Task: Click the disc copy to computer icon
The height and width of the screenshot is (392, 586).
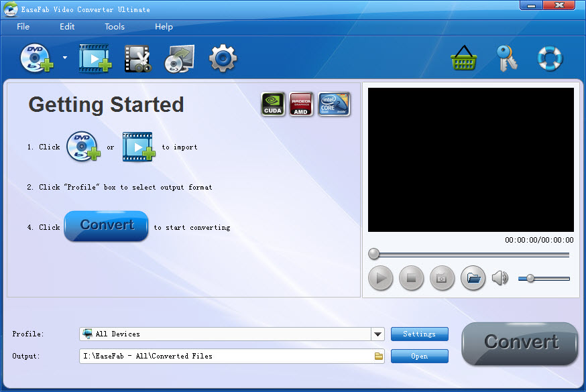Action: pos(180,58)
